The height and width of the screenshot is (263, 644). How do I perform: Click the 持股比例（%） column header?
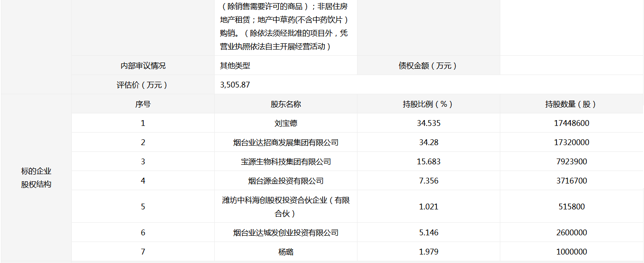tap(428, 104)
